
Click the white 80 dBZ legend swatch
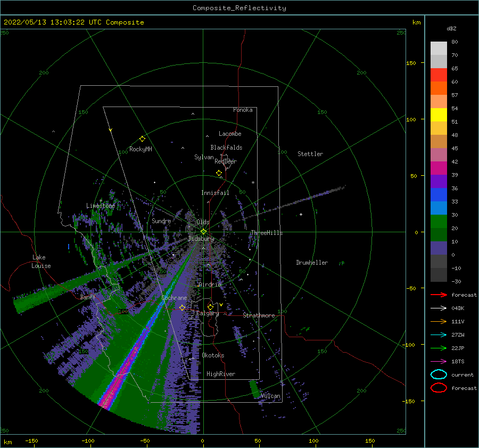(x=439, y=48)
